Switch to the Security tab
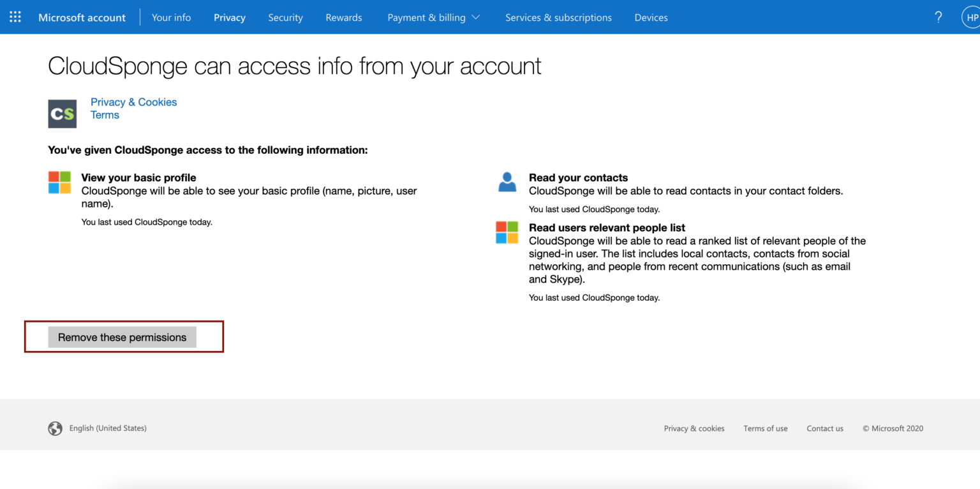This screenshot has width=980, height=489. (285, 17)
